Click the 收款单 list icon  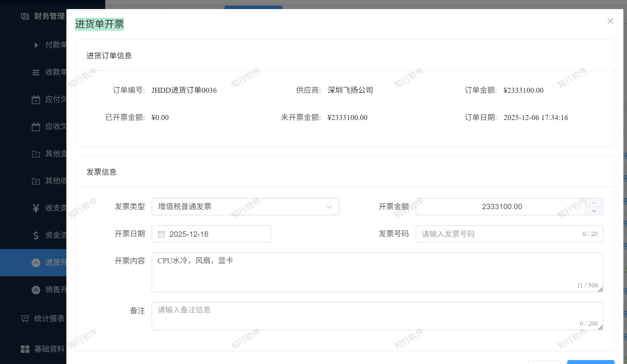(36, 72)
